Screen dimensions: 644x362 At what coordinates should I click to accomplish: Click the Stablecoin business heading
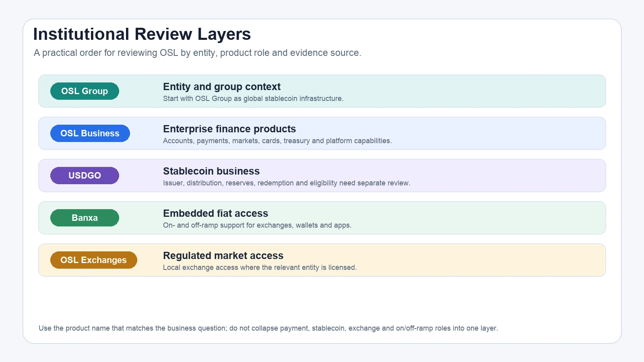click(211, 171)
